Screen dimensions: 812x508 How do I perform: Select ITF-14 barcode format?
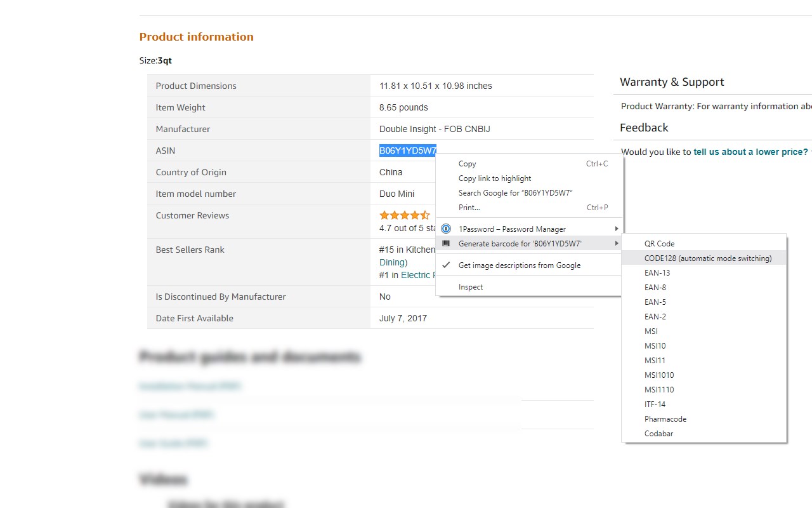(x=655, y=404)
